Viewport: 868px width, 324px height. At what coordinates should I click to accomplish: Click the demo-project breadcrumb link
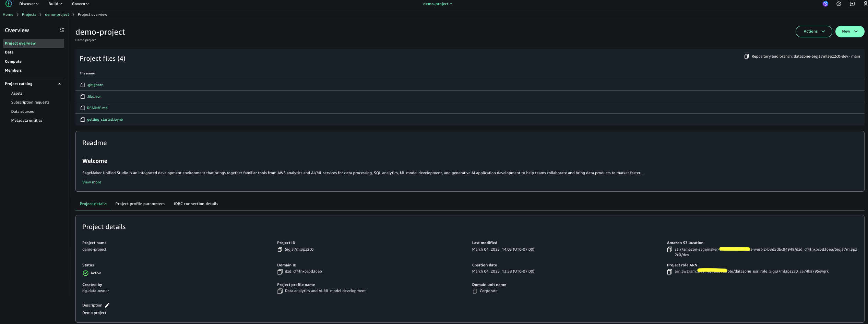[57, 14]
